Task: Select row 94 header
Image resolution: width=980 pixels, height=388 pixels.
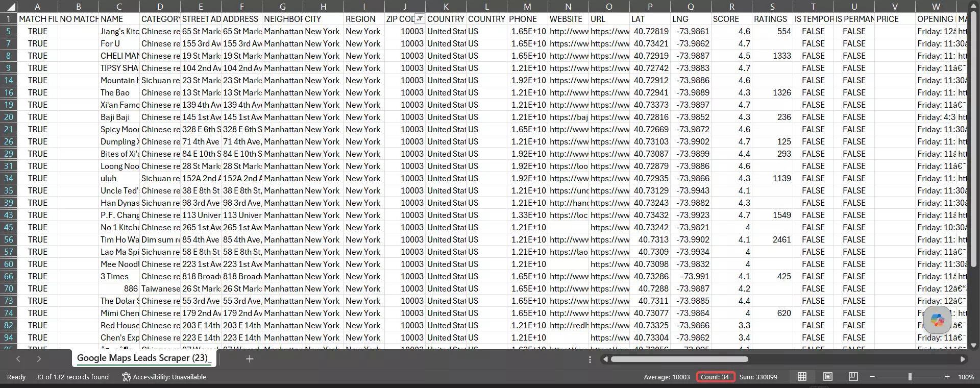Action: pyautogui.click(x=9, y=337)
